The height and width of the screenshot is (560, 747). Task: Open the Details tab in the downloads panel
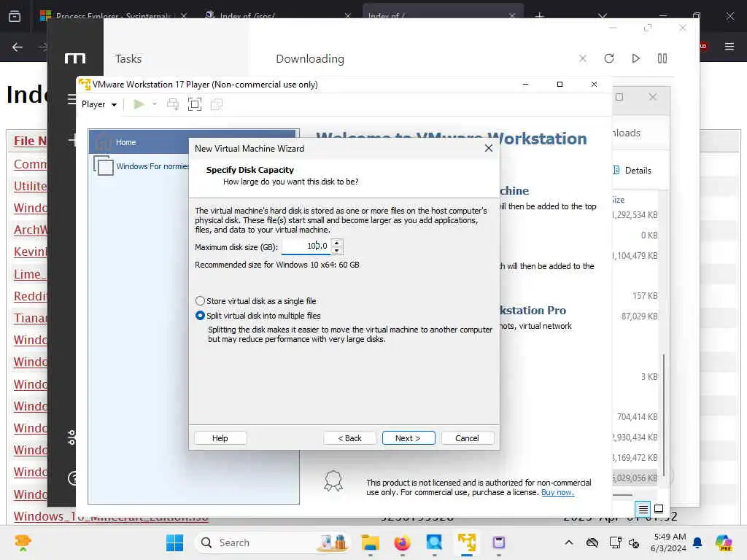[632, 171]
